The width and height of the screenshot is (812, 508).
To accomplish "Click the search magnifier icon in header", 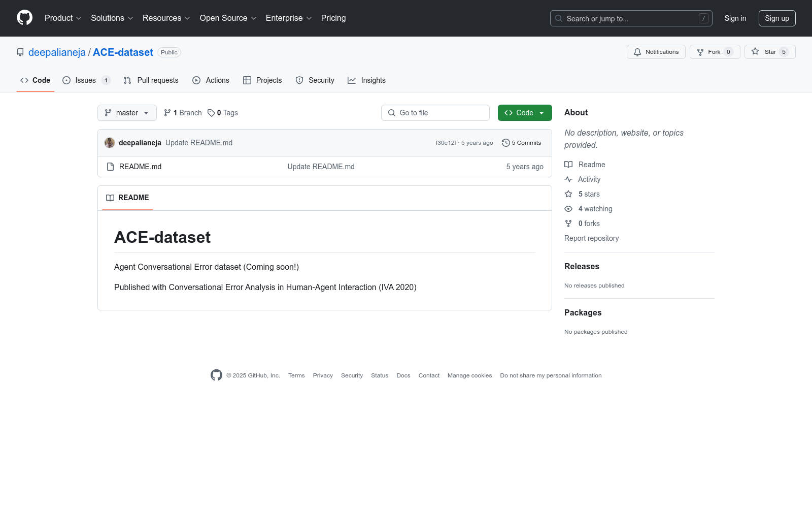I will point(559,18).
